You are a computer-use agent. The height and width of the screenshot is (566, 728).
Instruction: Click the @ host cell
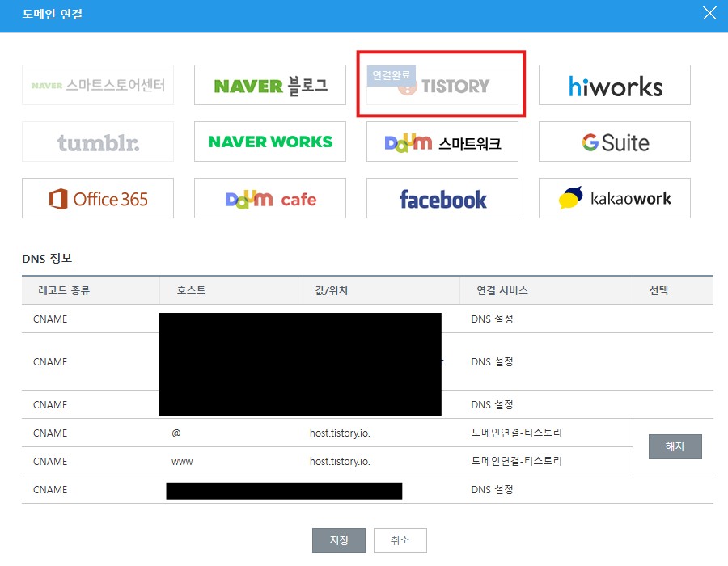click(x=176, y=433)
